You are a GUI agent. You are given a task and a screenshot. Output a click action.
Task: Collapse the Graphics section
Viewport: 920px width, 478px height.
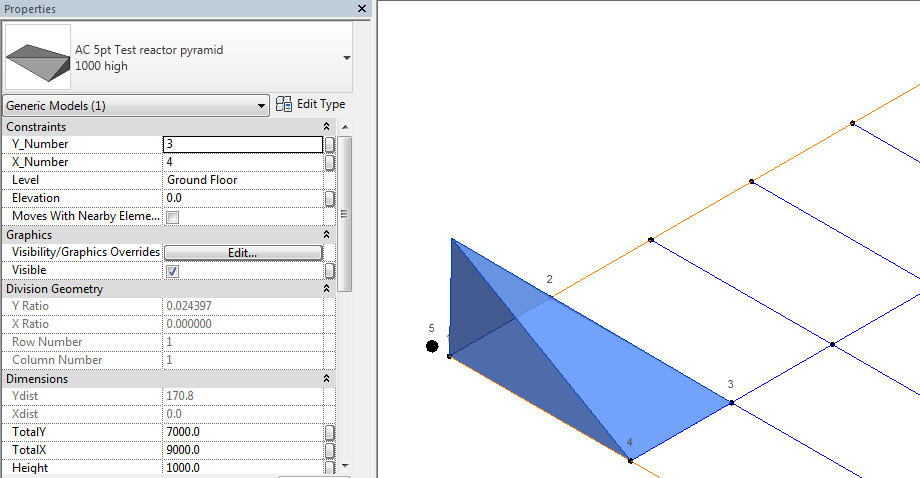pos(326,235)
